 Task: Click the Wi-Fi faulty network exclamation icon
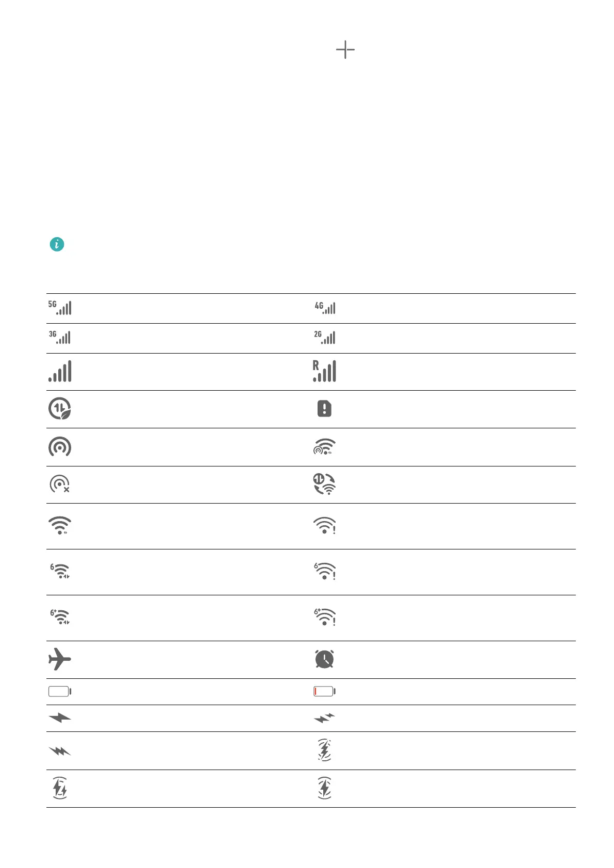pos(325,526)
